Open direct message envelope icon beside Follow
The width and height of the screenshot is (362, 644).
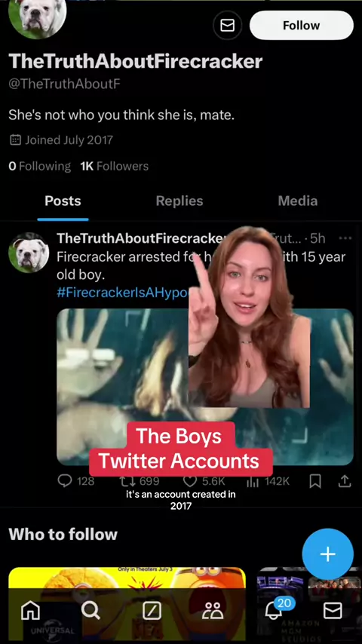click(227, 26)
